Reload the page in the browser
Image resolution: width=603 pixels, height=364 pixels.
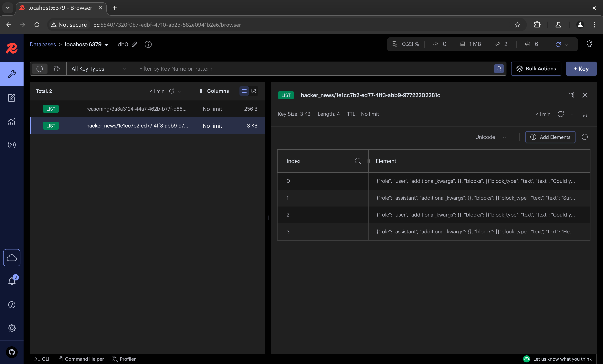[x=37, y=25]
